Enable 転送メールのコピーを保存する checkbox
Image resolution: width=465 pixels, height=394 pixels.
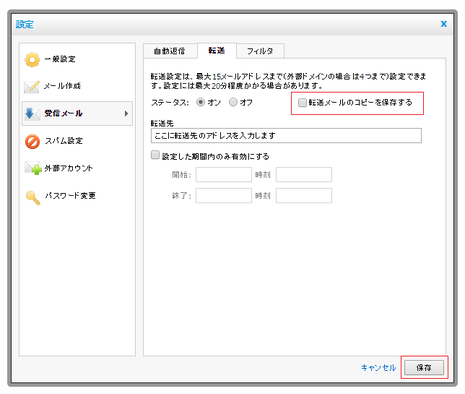click(x=302, y=103)
